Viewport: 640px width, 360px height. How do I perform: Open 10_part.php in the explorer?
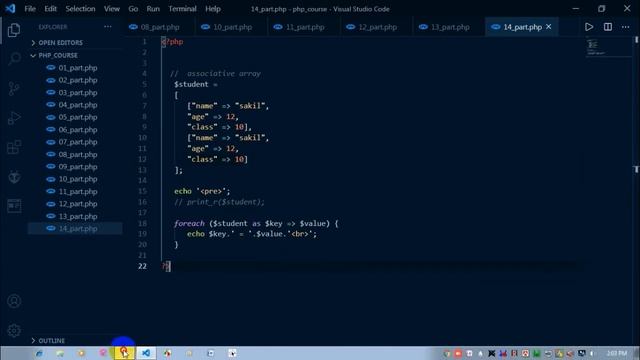pyautogui.click(x=78, y=179)
